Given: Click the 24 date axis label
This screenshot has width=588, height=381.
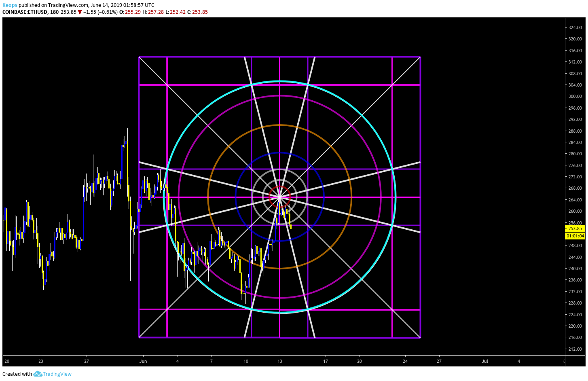Looking at the screenshot, I should click(405, 361).
